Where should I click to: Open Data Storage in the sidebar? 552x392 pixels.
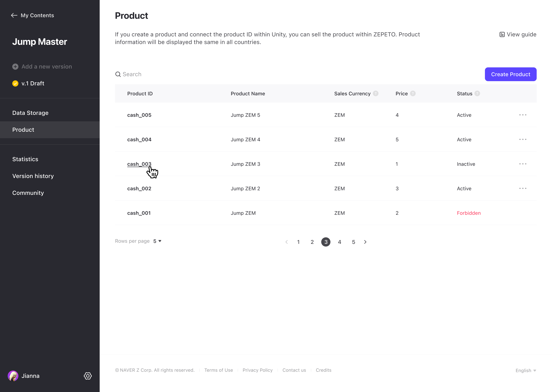coord(30,113)
